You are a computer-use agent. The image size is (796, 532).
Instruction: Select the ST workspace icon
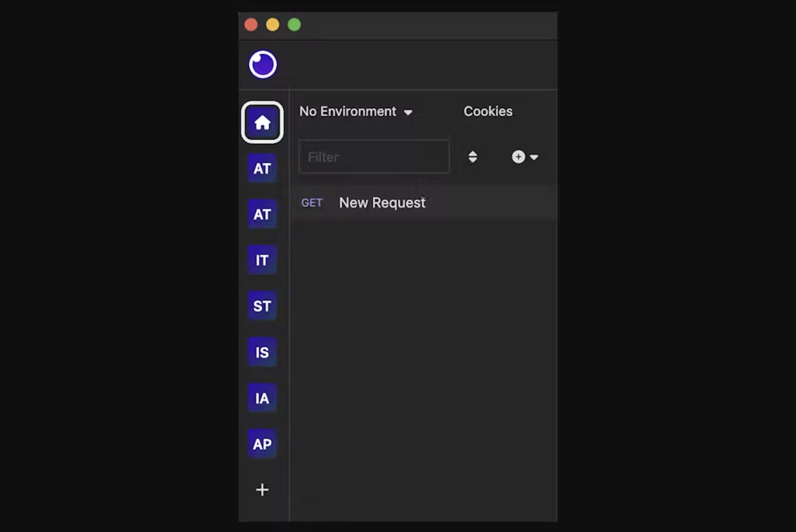click(262, 306)
